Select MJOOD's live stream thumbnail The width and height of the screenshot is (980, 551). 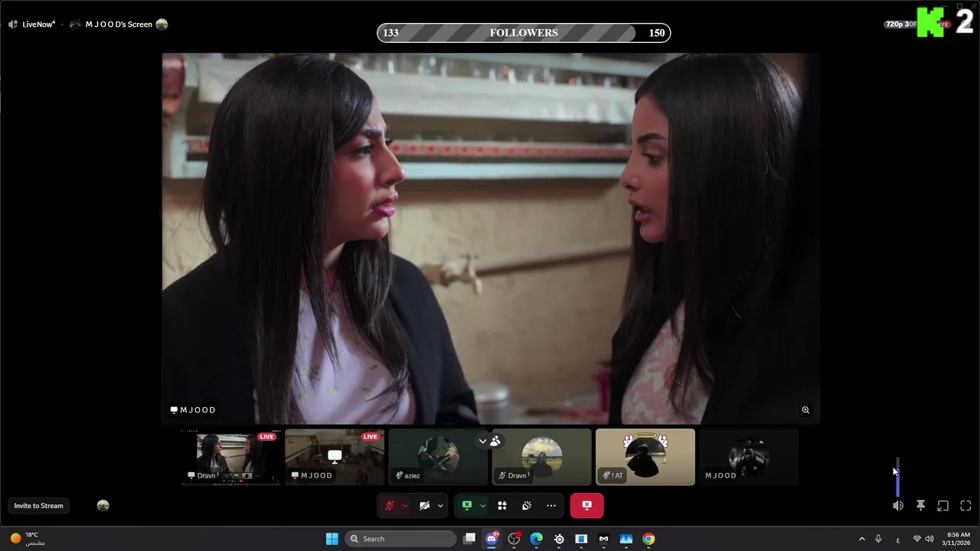[x=335, y=457]
